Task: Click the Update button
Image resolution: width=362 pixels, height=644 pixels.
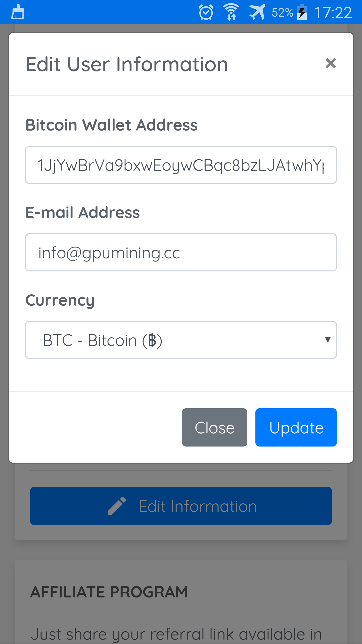Action: coord(296,427)
